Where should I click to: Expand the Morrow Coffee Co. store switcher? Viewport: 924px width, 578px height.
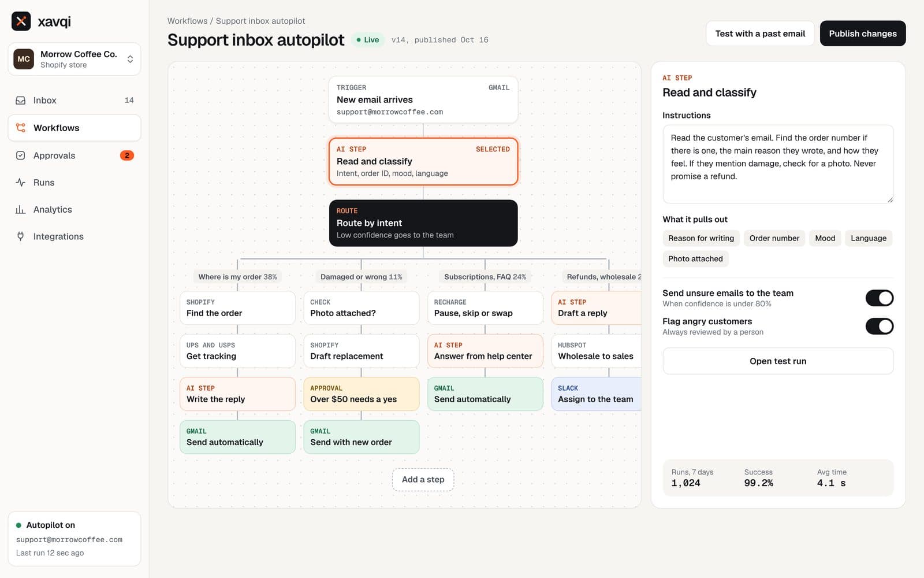74,59
